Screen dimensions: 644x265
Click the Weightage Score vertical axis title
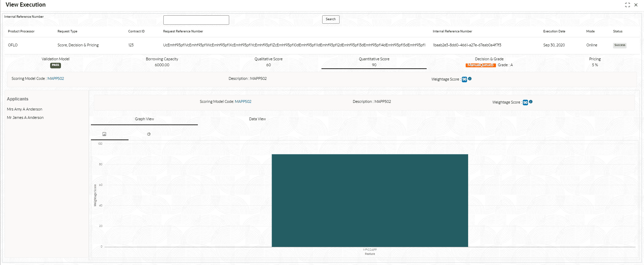(x=95, y=195)
